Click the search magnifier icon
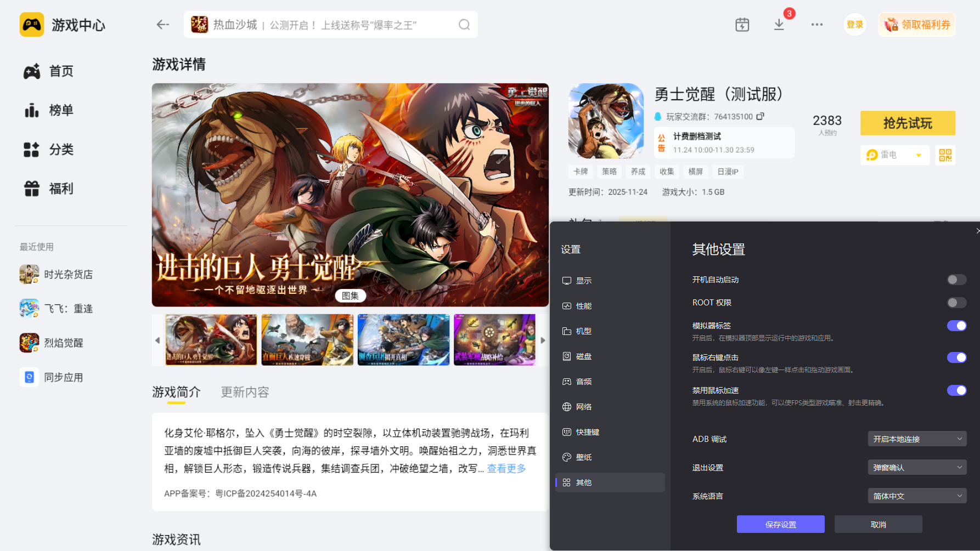 click(464, 25)
